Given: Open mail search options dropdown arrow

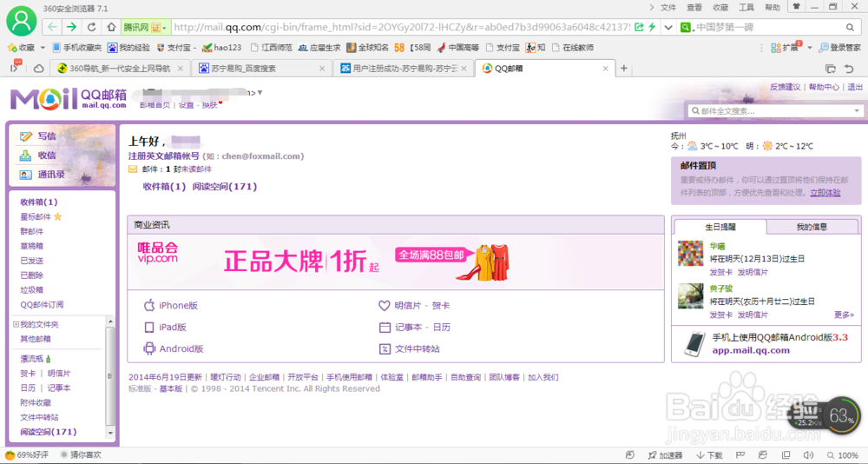Looking at the screenshot, I should click(x=857, y=111).
